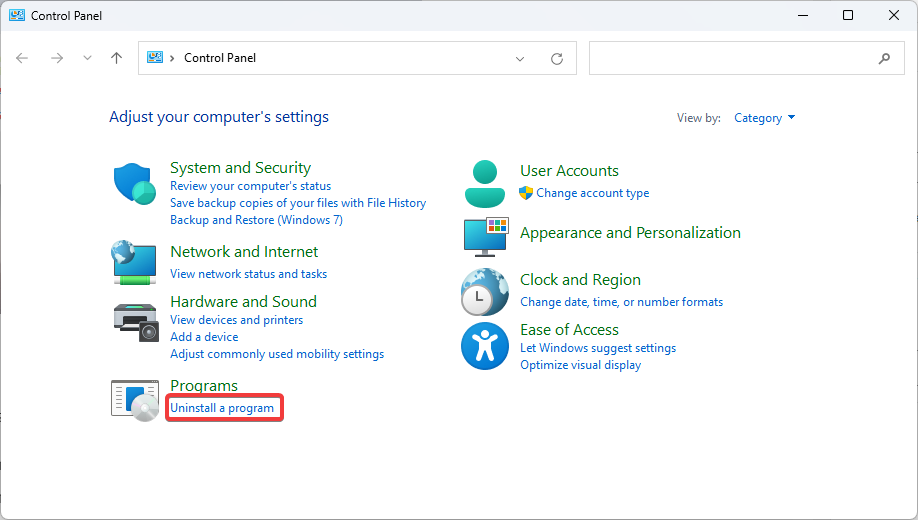This screenshot has height=520, width=918.
Task: Click the Control Panel icon in address bar
Action: pyautogui.click(x=155, y=57)
